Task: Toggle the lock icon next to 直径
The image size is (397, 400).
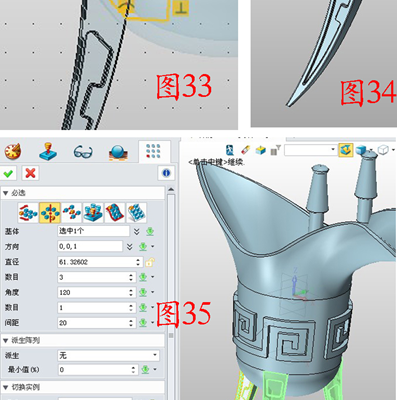Action: (150, 262)
